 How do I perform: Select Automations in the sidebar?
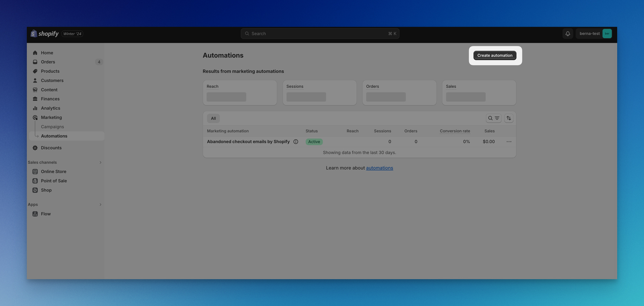tap(67, 136)
